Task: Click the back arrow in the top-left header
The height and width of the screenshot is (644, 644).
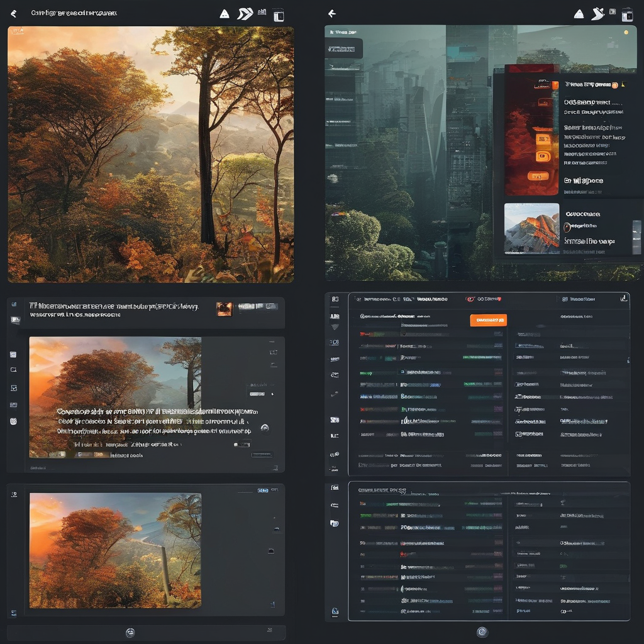Action: (14, 13)
